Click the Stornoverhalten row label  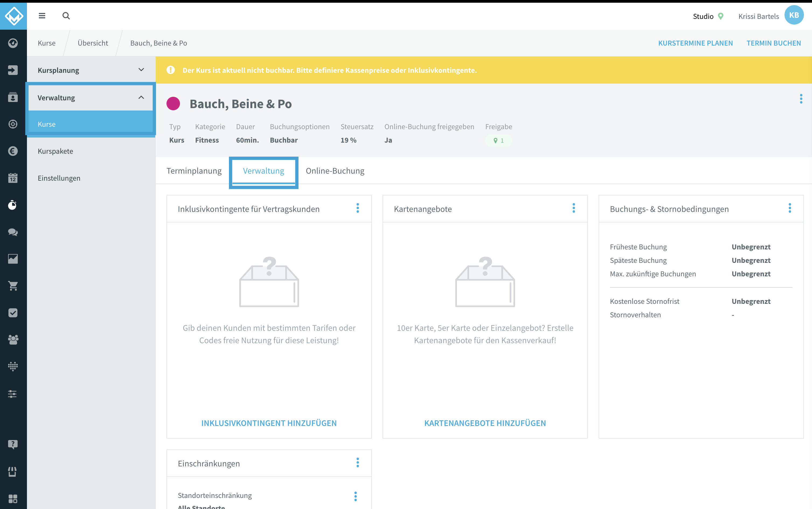(x=635, y=315)
